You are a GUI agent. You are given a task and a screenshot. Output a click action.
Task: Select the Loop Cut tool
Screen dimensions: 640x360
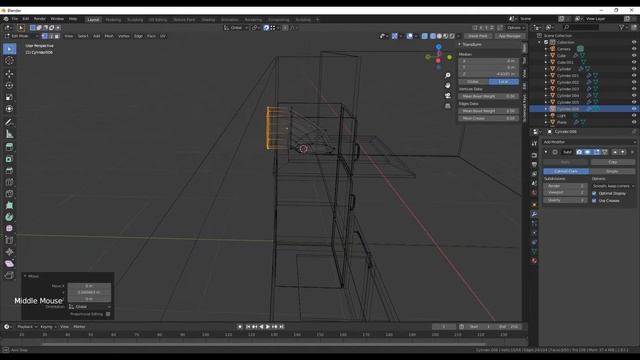9,182
